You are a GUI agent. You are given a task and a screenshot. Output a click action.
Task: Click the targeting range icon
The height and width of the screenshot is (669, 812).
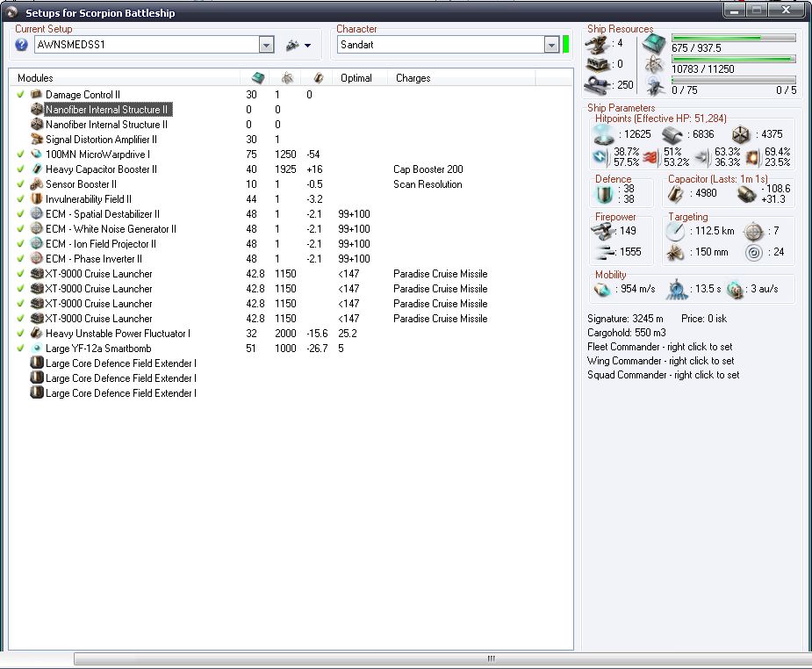(675, 231)
